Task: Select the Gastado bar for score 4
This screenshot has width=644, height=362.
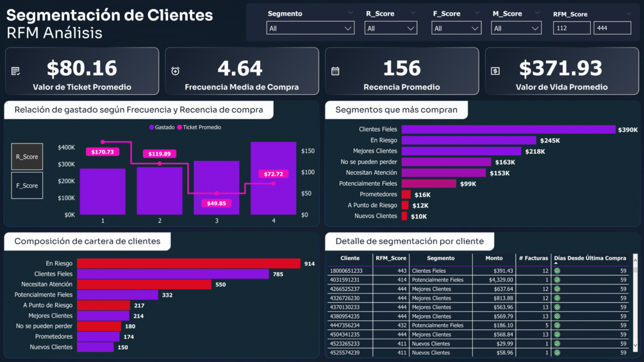Action: pos(274,178)
